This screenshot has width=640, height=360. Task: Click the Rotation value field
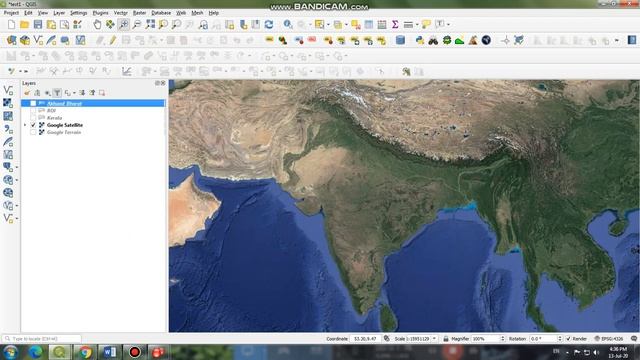546,339
